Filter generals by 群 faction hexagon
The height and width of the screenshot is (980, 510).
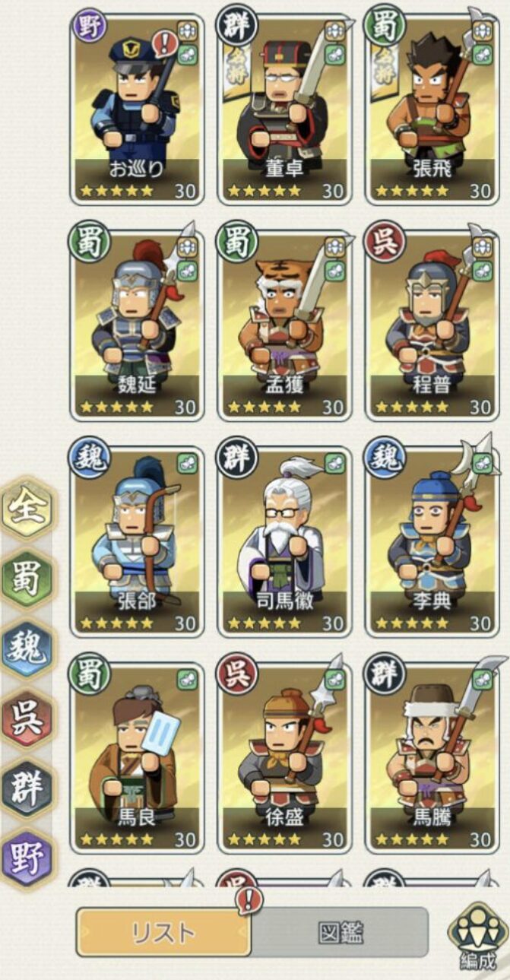pyautogui.click(x=27, y=789)
